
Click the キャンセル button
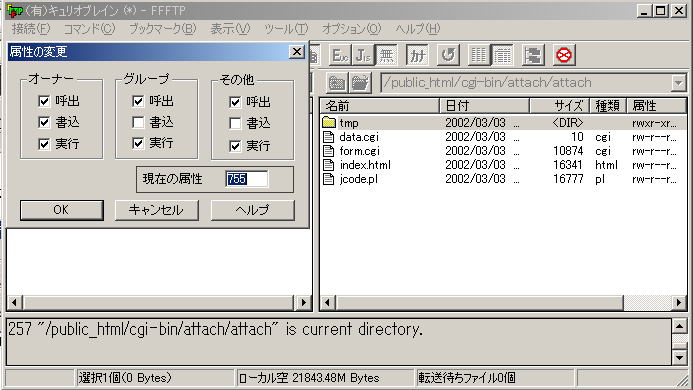[156, 210]
